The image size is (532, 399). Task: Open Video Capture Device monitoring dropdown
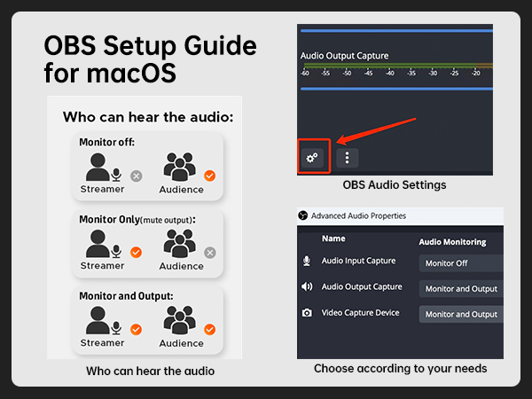461,314
